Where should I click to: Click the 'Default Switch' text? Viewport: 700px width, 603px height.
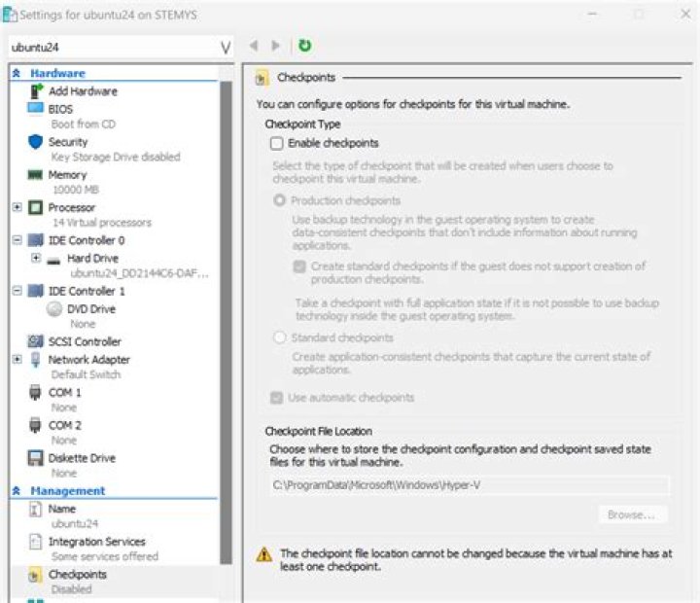pyautogui.click(x=86, y=374)
